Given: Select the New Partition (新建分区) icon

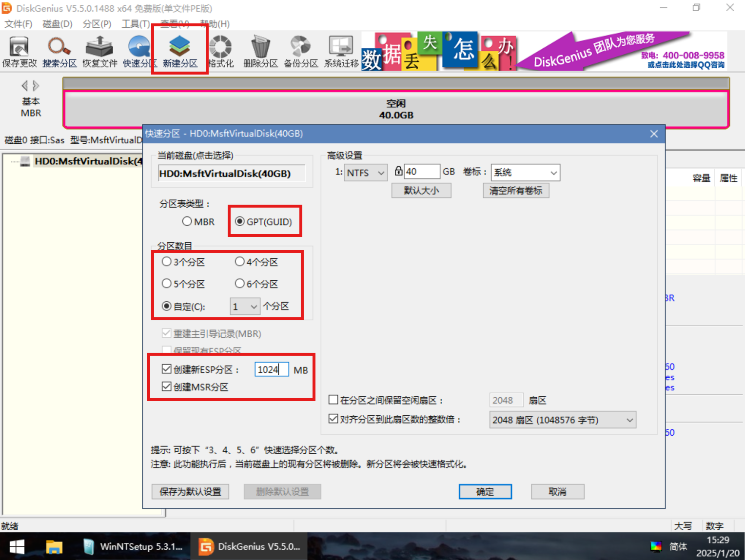Looking at the screenshot, I should (x=180, y=52).
